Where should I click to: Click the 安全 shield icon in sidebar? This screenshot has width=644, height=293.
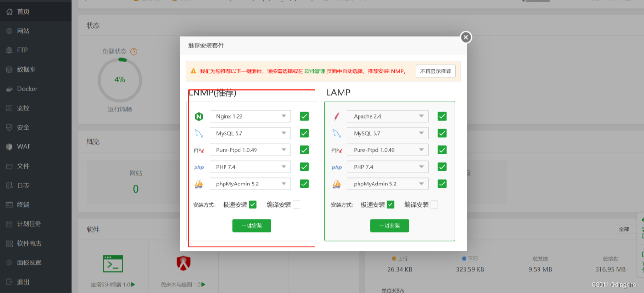pos(9,127)
